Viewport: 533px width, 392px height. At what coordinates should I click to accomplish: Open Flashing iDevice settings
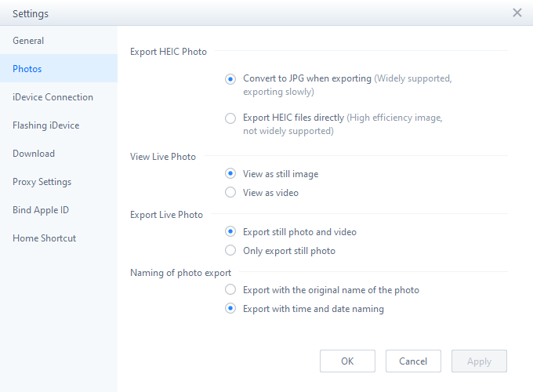[45, 125]
